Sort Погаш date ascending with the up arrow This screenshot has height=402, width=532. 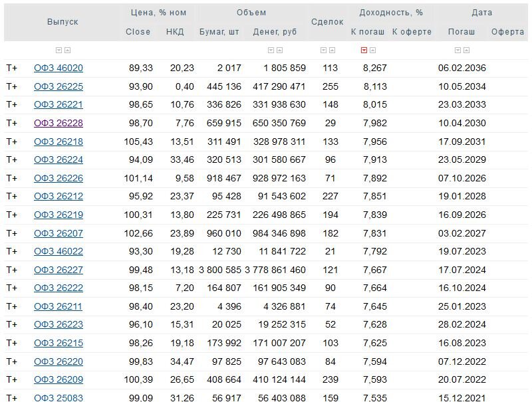[467, 50]
